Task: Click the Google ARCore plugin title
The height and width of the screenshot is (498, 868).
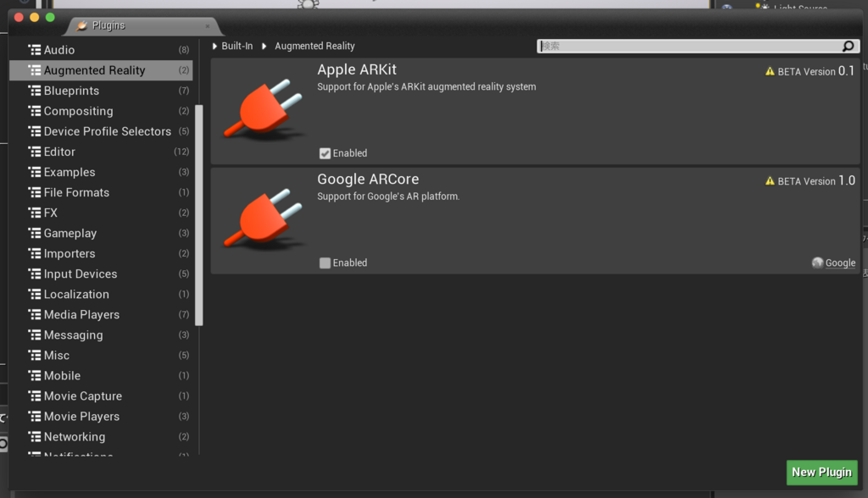Action: coord(368,180)
